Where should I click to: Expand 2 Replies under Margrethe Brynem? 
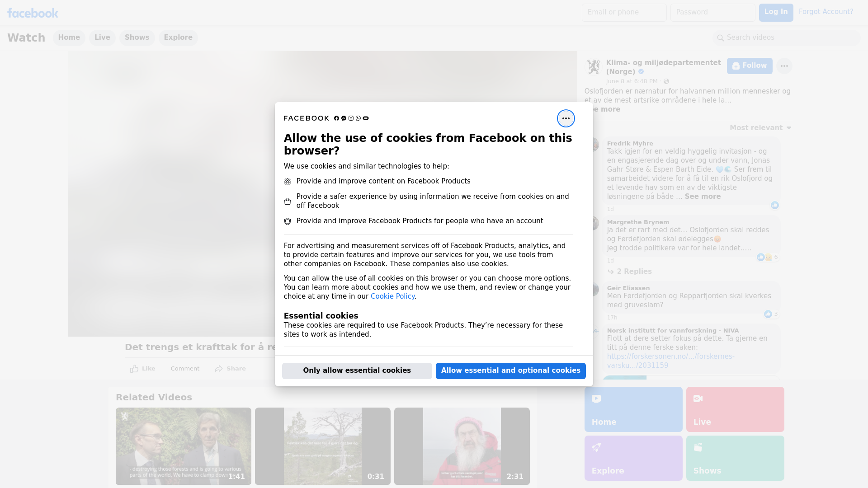[x=630, y=272]
